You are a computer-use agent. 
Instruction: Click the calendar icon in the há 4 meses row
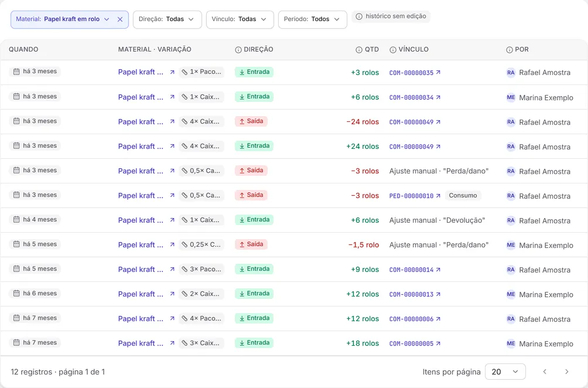[16, 220]
